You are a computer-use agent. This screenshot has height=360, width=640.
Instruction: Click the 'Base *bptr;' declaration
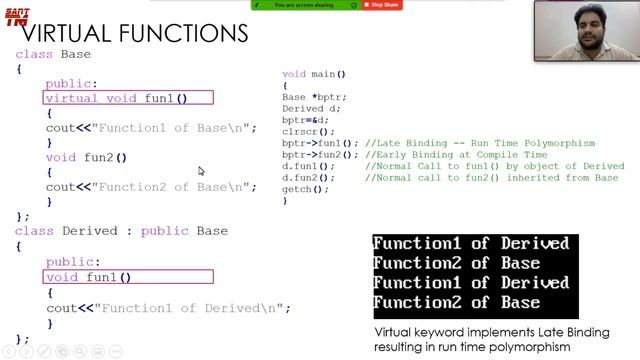[x=314, y=97]
